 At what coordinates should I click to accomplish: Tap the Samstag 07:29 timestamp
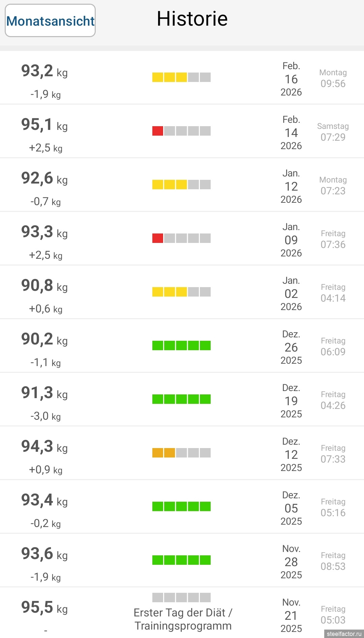pyautogui.click(x=333, y=132)
